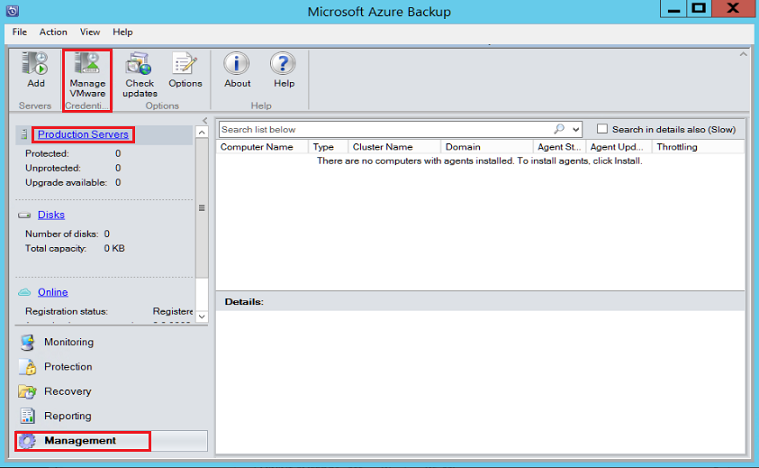Sort by Cluster Name column
Screen dimensions: 759x468
pos(394,147)
